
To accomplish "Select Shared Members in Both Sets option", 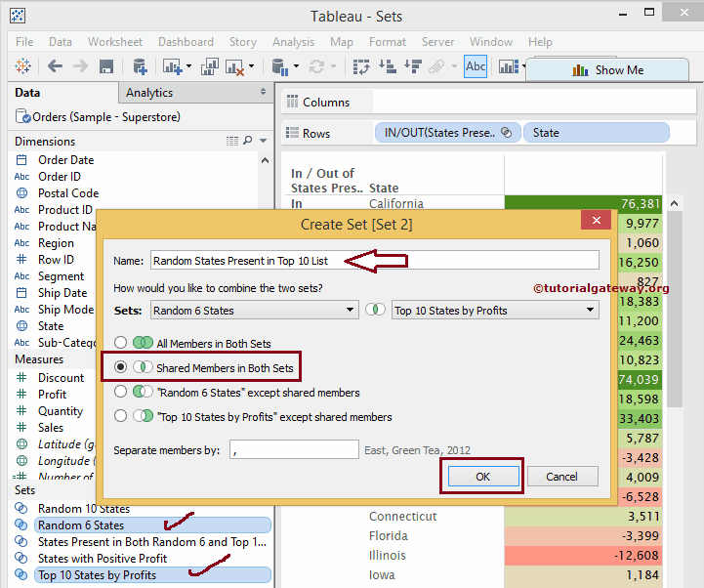I will click(121, 368).
